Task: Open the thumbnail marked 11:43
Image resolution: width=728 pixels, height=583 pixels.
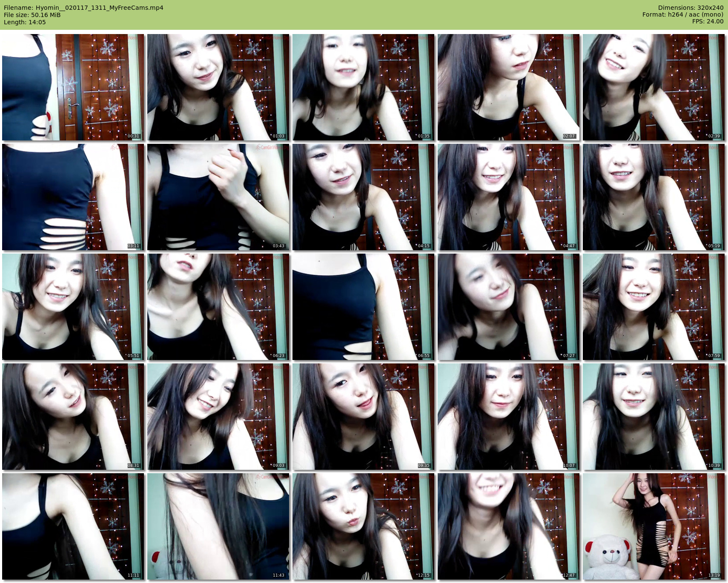Action: pos(218,526)
